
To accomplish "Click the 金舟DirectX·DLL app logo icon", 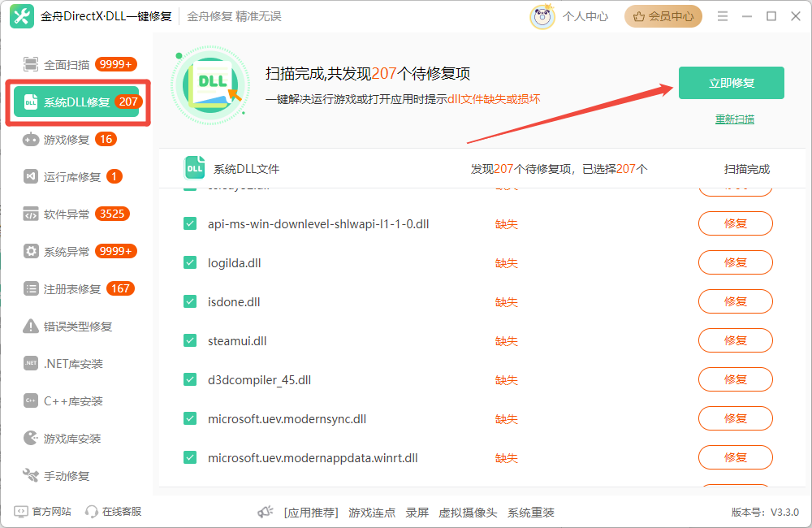I will pyautogui.click(x=22, y=16).
